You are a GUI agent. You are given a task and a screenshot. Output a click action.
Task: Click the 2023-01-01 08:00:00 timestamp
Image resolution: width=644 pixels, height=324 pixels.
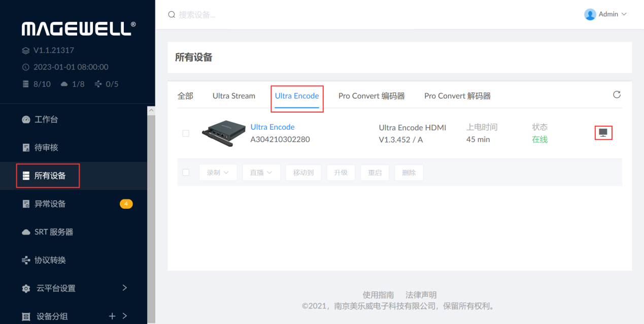pyautogui.click(x=71, y=67)
